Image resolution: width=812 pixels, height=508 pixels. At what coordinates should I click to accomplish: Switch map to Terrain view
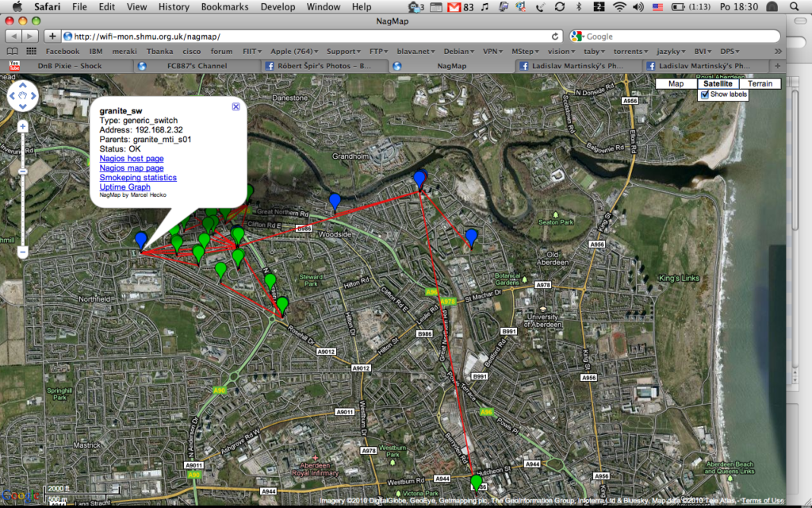tap(760, 83)
